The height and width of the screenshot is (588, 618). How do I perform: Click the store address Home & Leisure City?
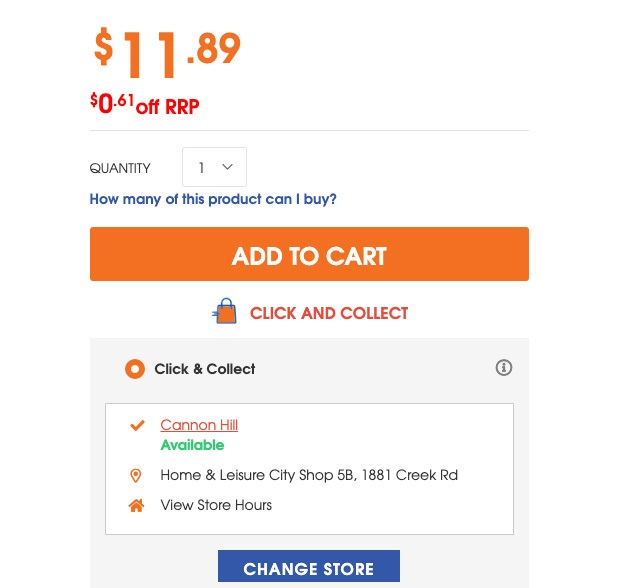click(309, 475)
